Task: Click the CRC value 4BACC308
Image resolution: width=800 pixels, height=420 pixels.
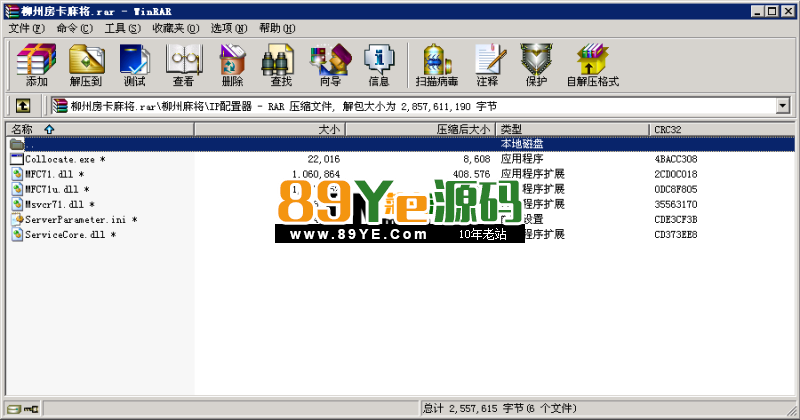Action: pyautogui.click(x=676, y=159)
